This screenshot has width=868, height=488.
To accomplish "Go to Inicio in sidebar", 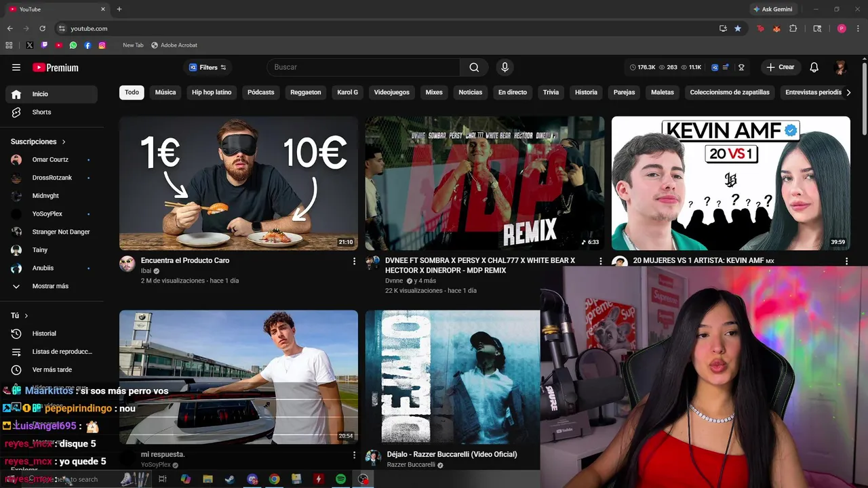I will pos(52,94).
